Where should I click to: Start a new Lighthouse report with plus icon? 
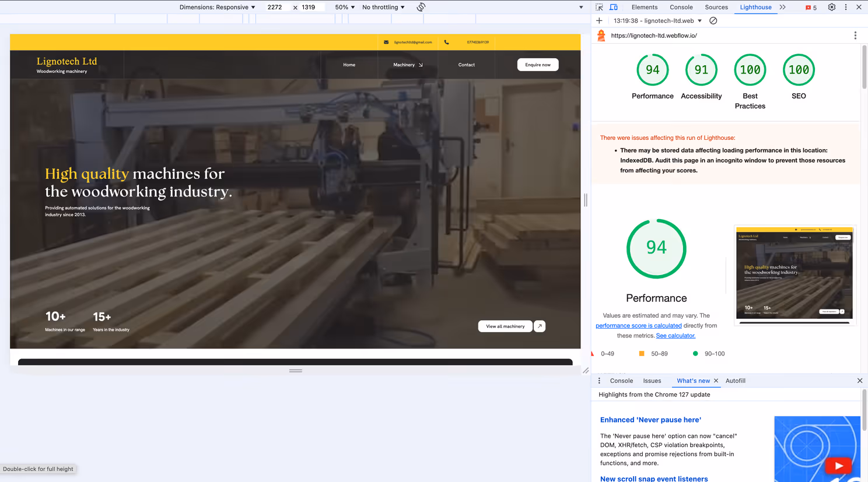[599, 20]
